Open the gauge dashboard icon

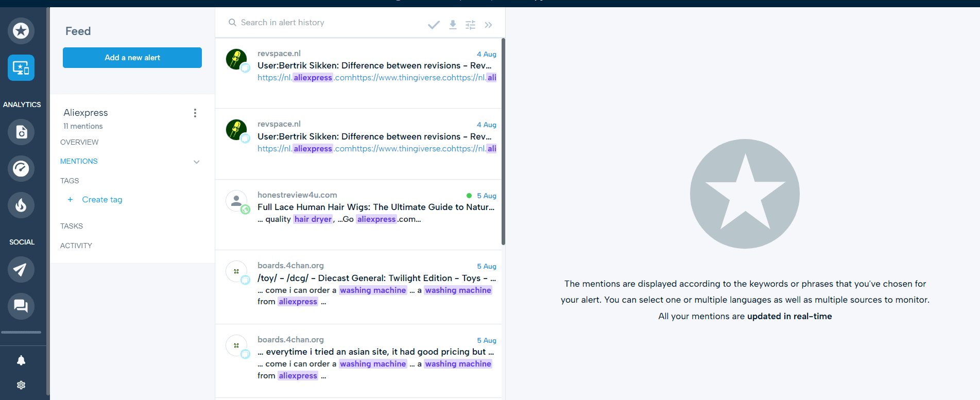click(x=21, y=169)
